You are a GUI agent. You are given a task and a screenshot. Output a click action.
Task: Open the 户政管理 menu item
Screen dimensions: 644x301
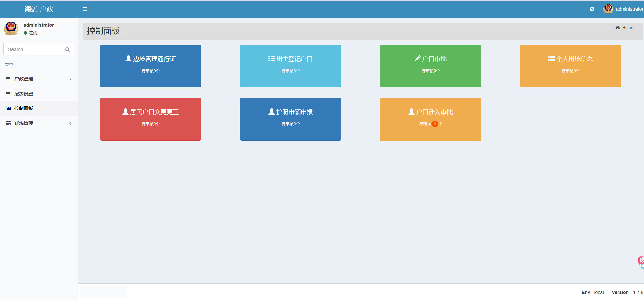click(x=39, y=79)
